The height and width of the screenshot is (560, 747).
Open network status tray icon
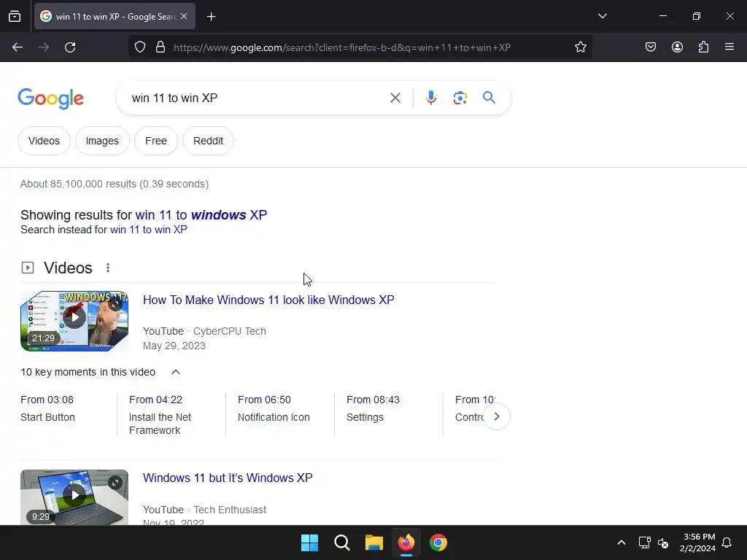point(644,542)
